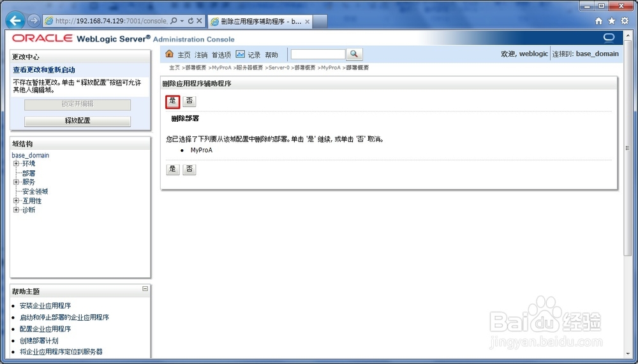Open 创建部署计划 help link
Viewport: 638px width, 364px height.
39,341
